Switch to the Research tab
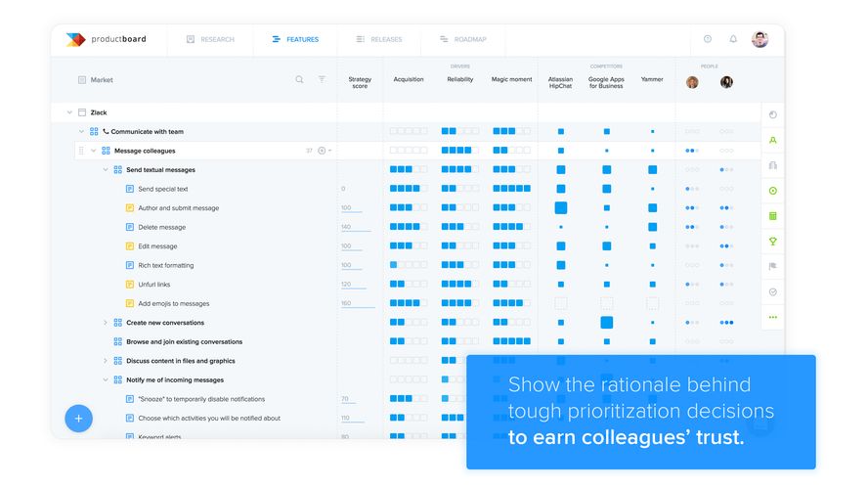Viewport: 868px width, 489px height. tap(210, 39)
